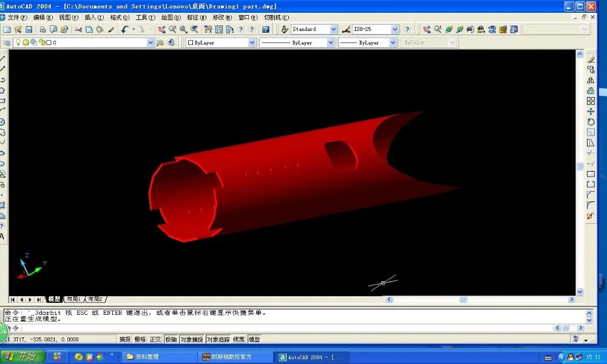Toggle the 极轴 polar tracking button

coord(171,339)
